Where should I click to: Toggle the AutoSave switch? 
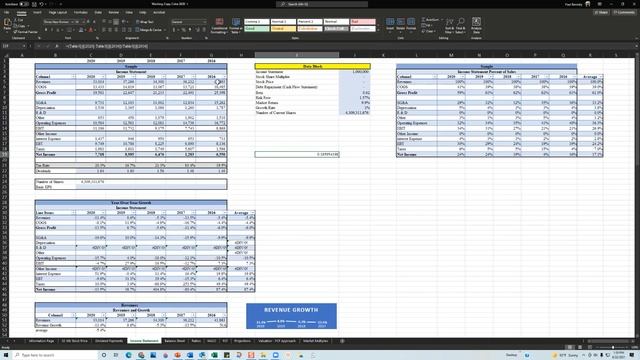tap(24, 4)
